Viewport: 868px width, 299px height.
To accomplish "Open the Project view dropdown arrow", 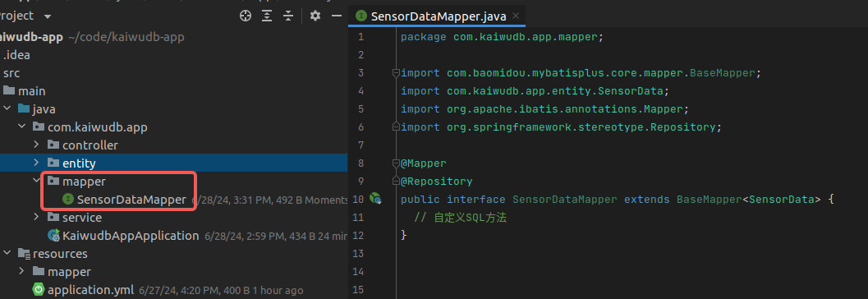I will click(47, 16).
